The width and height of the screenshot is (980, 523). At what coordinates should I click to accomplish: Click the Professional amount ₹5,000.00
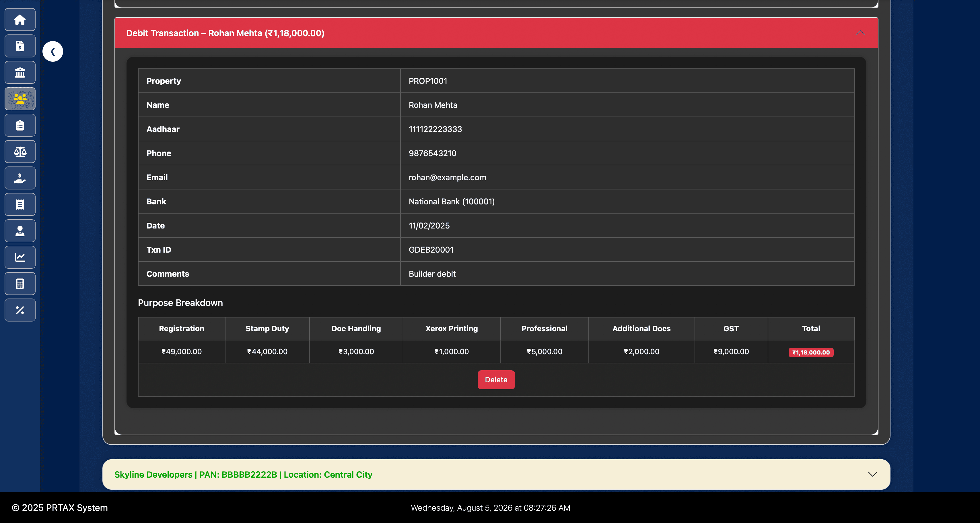[545, 351]
